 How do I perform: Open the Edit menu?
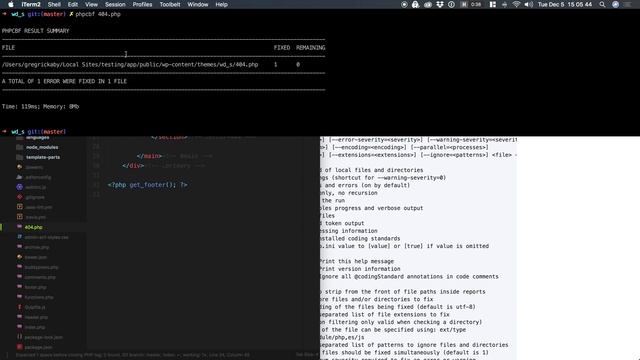(x=73, y=4)
